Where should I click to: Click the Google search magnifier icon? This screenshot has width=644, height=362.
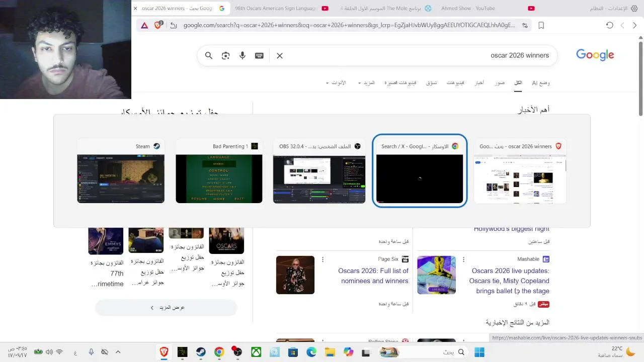click(x=209, y=56)
